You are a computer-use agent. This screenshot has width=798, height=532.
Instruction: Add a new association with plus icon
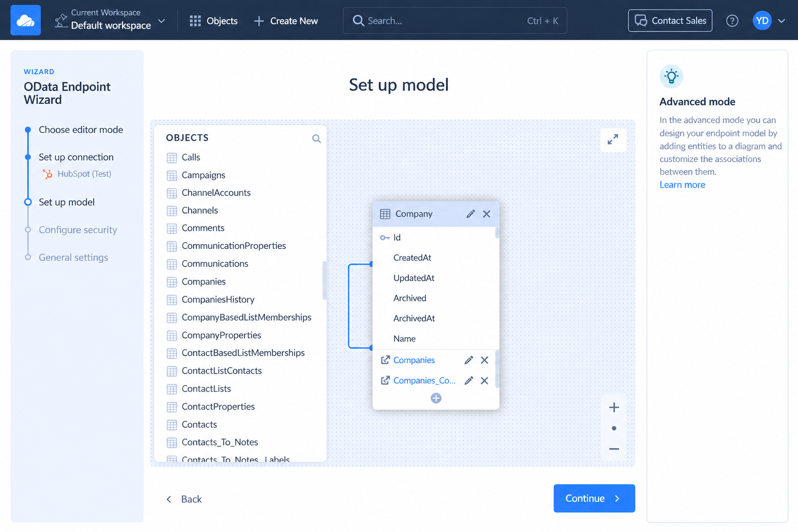(436, 398)
